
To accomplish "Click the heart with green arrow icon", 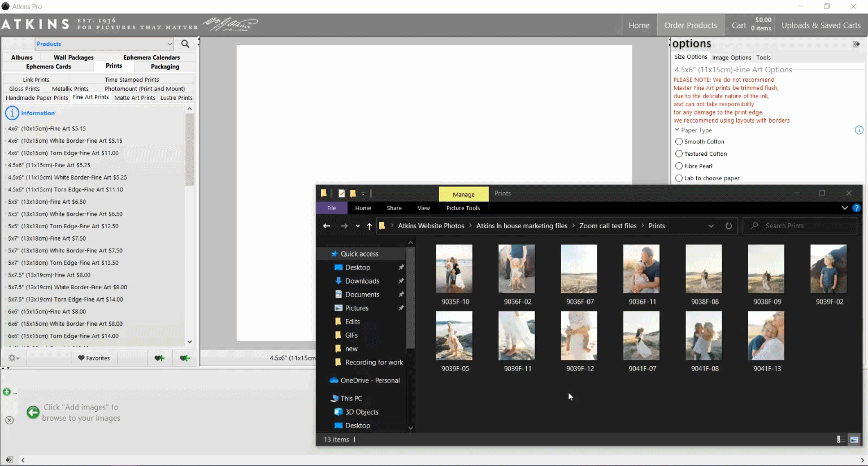I will click(184, 358).
